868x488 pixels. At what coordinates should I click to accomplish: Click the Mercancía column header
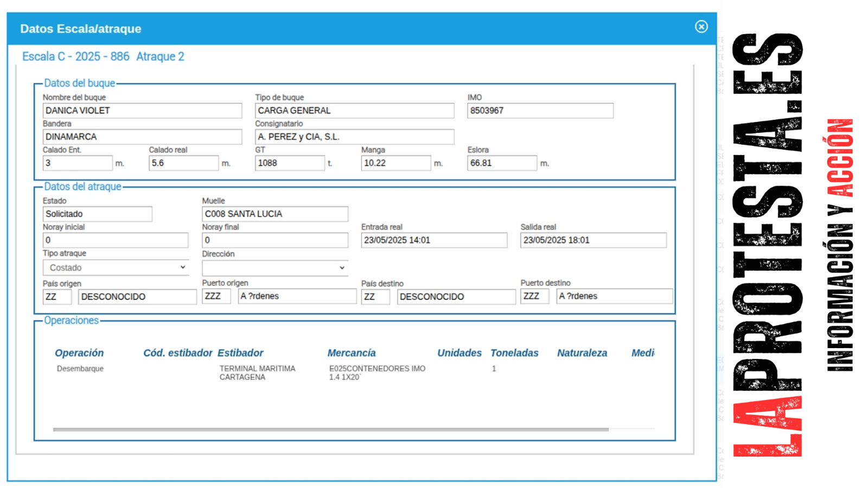(x=352, y=353)
